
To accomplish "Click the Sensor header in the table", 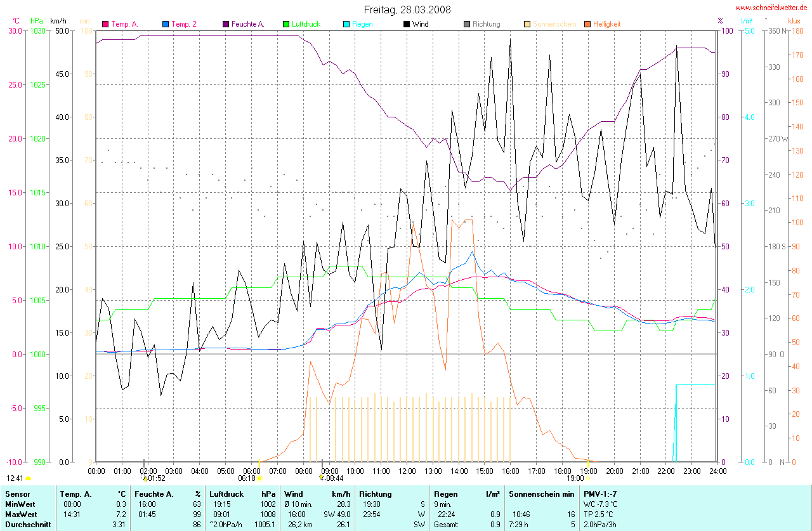I will (18, 494).
